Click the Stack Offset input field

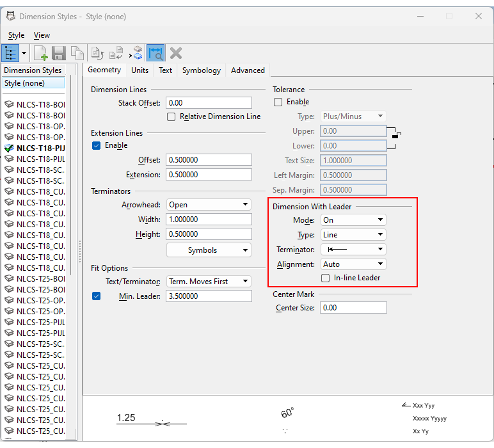click(x=209, y=102)
